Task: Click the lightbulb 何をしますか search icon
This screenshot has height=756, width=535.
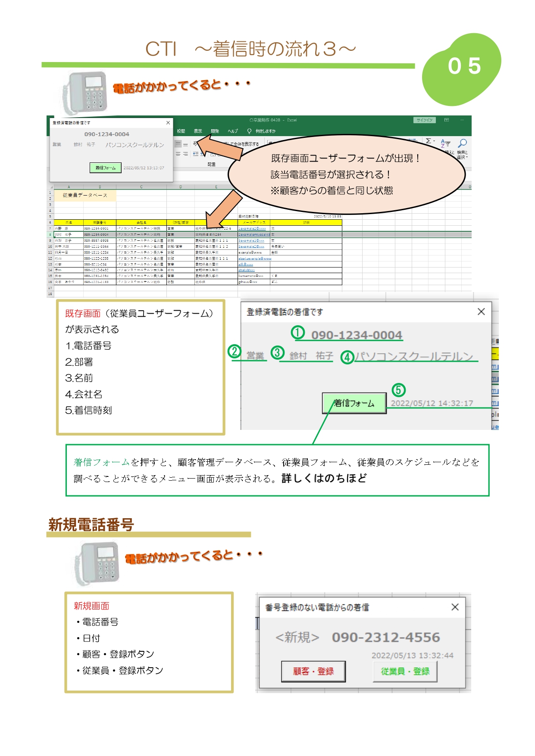Action: (x=249, y=131)
